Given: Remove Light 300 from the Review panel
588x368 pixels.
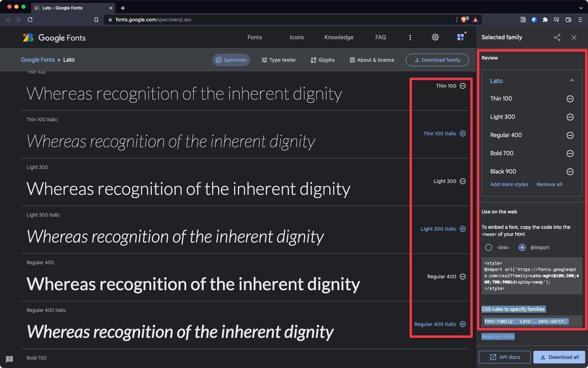Looking at the screenshot, I should pos(570,117).
